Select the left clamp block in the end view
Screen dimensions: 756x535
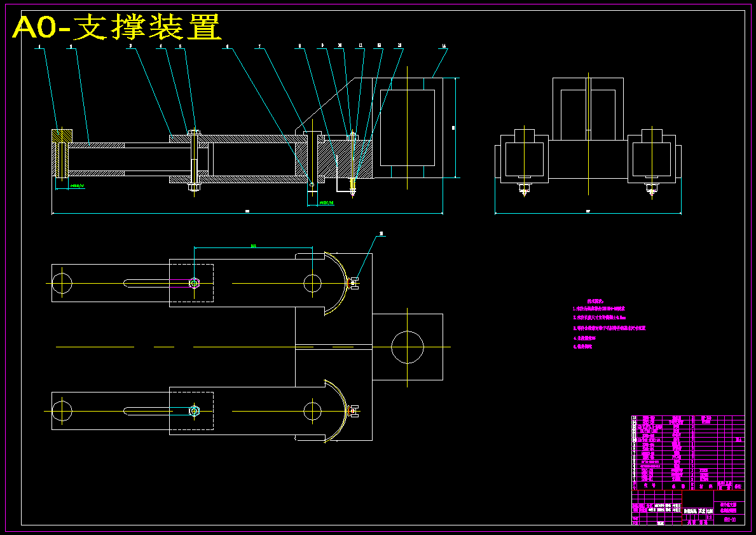tap(524, 158)
